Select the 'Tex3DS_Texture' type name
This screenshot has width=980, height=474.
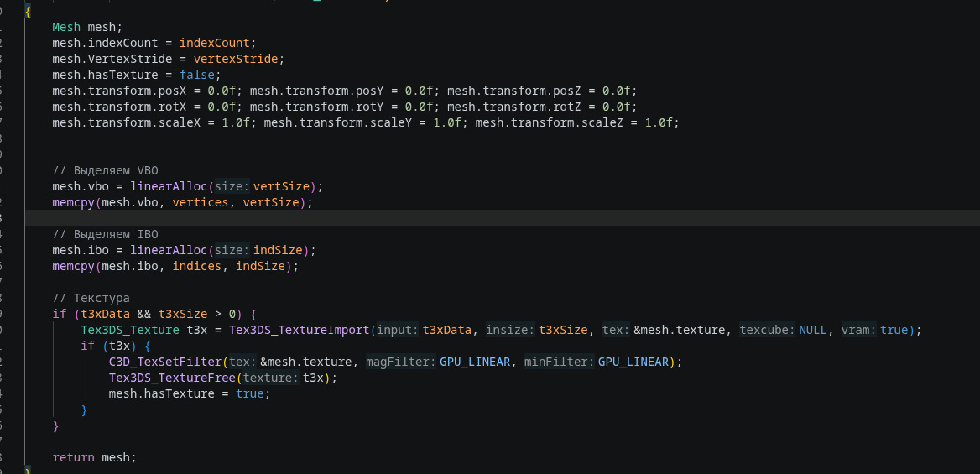(129, 330)
